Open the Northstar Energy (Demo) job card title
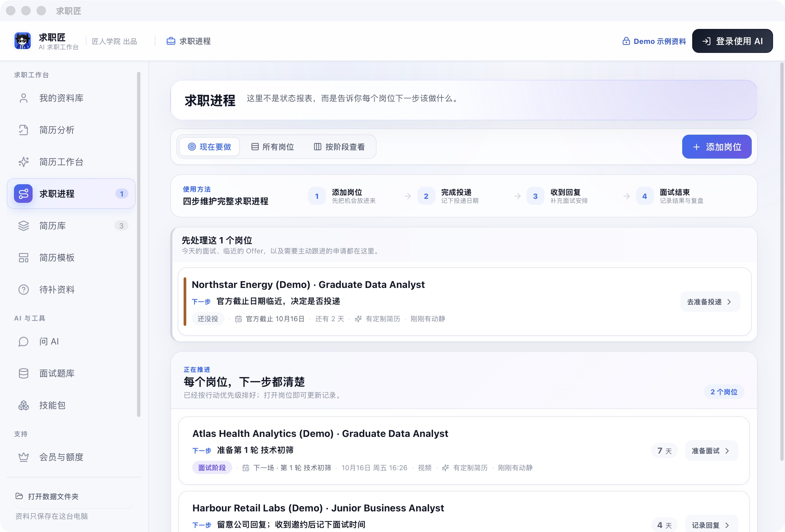Image resolution: width=785 pixels, height=532 pixels. point(308,285)
